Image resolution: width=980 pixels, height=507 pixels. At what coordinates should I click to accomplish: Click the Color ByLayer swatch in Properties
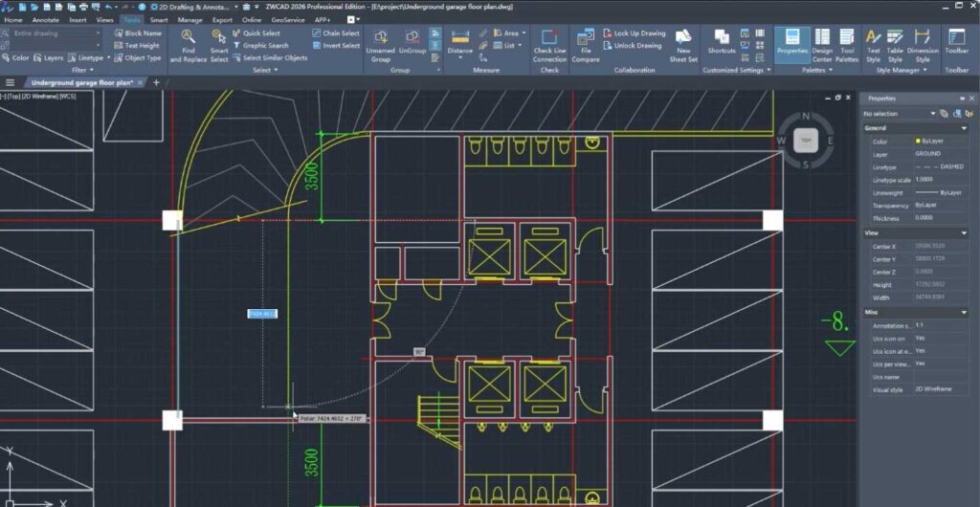click(918, 142)
